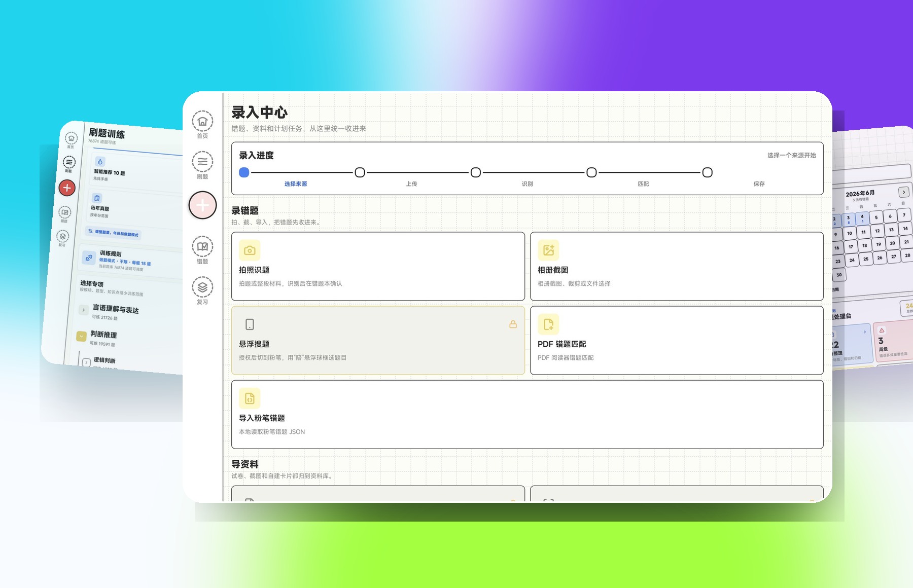This screenshot has height=588, width=913.
Task: Open 复习 layers icon in left 刷题训练 window
Action: pyautogui.click(x=62, y=236)
